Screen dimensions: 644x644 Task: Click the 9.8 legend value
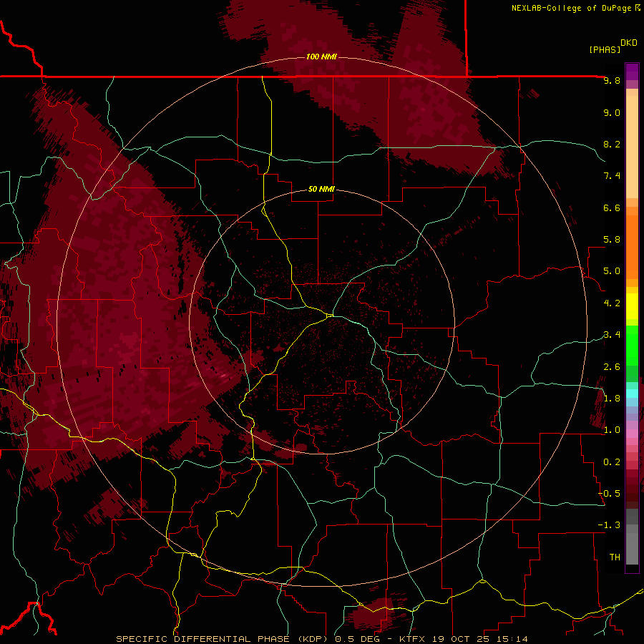pyautogui.click(x=612, y=81)
